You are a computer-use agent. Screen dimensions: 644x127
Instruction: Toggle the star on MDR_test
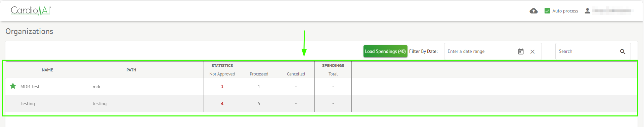(13, 86)
